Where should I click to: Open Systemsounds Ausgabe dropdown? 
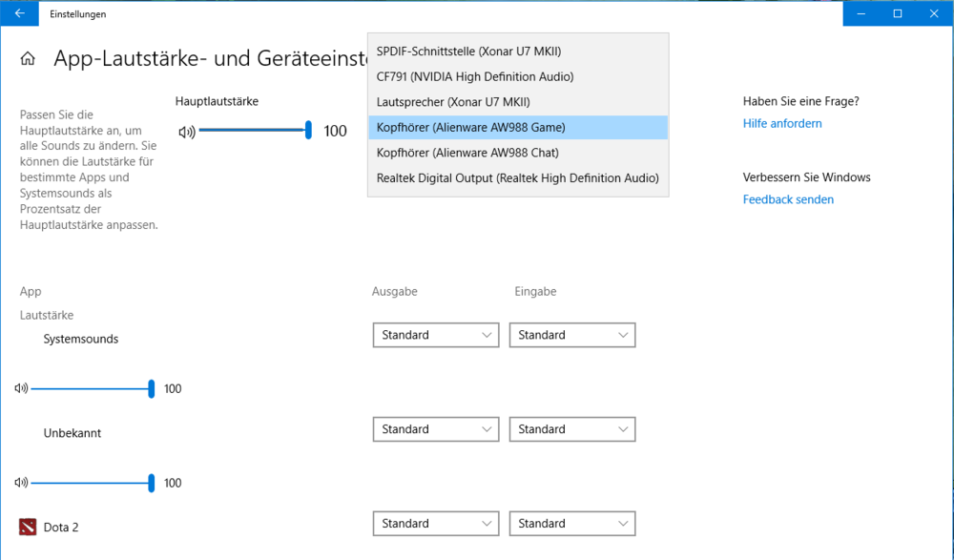[436, 335]
